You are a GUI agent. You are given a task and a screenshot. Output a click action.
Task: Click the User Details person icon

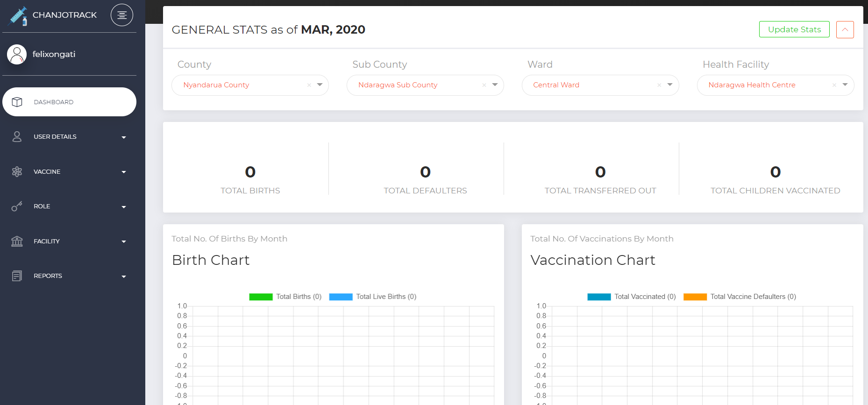click(x=17, y=136)
